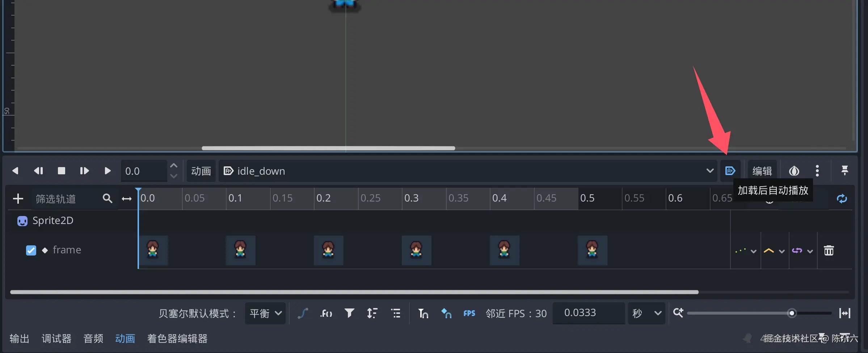The height and width of the screenshot is (353, 868).
Task: Stop the animation playback
Action: click(x=62, y=171)
